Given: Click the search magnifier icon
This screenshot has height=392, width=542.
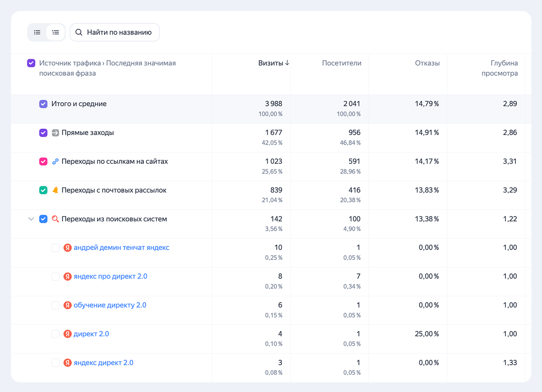Looking at the screenshot, I should (79, 32).
